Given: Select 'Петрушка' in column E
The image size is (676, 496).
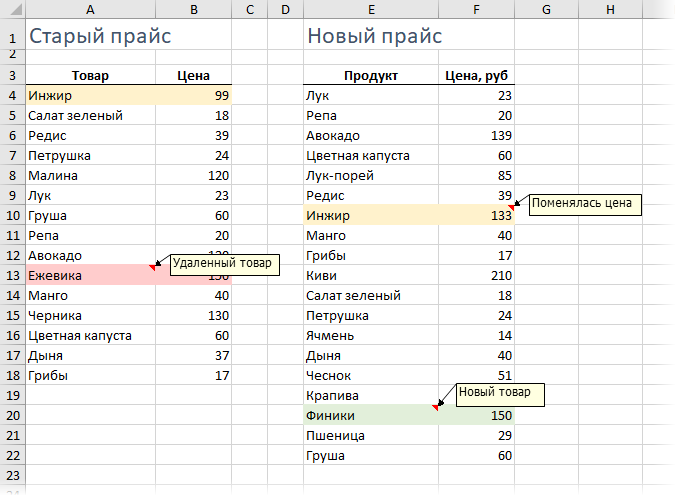Looking at the screenshot, I should [x=371, y=315].
